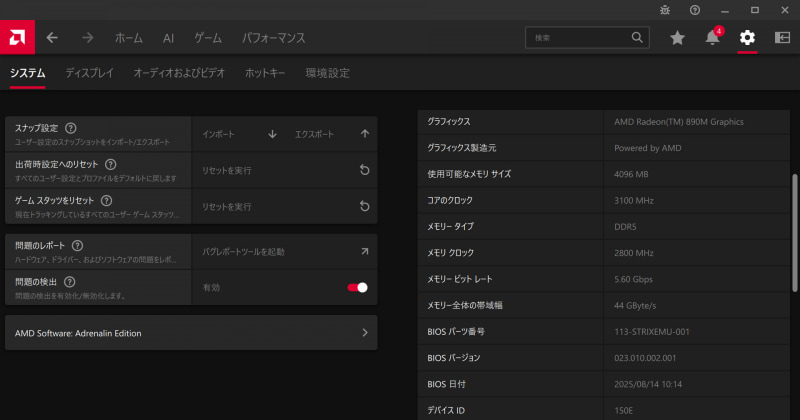Click bug report tool launch arrow icon
The height and width of the screenshot is (420, 800).
tap(365, 251)
